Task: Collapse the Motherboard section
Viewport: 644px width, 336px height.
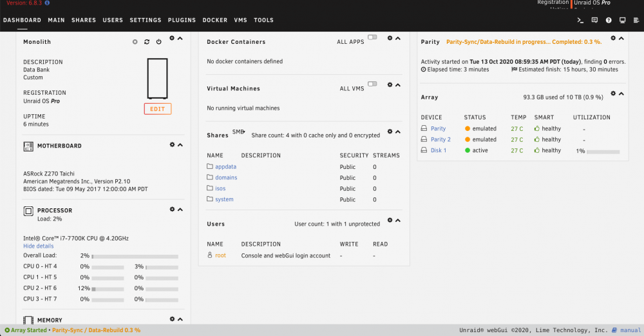Action: pos(180,144)
